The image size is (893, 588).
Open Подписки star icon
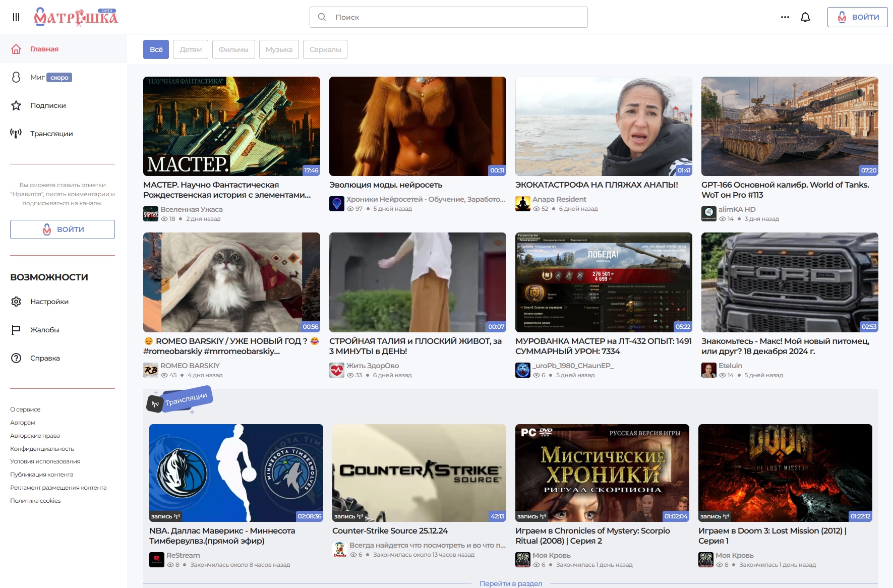pos(16,105)
